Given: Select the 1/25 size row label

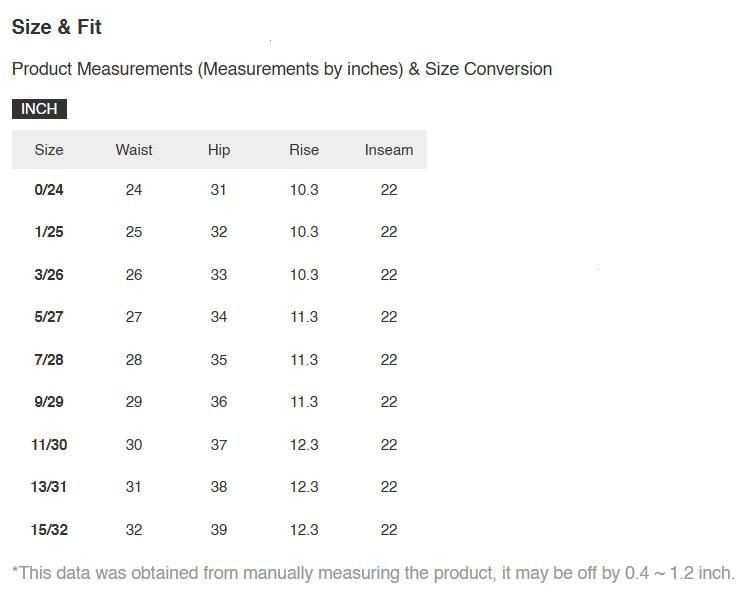Looking at the screenshot, I should [x=49, y=232].
